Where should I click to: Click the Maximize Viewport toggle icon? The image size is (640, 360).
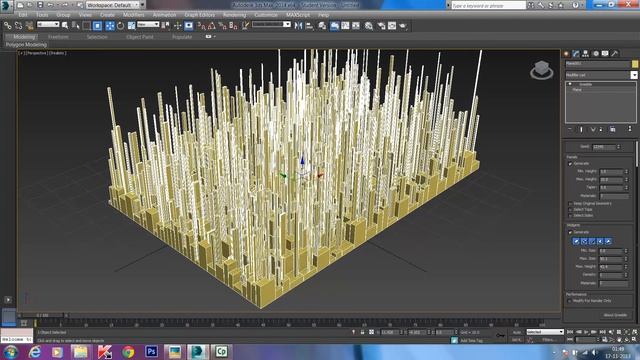[635, 340]
